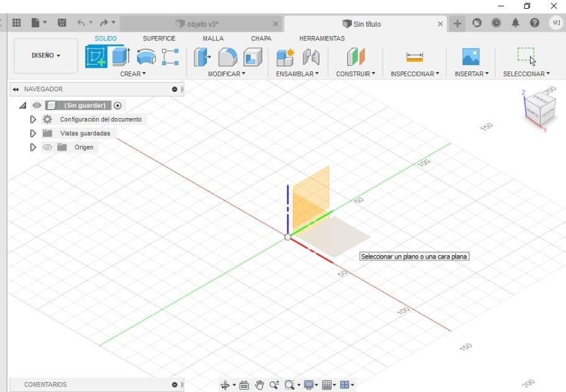Switch to the SUPERFICIE tab
This screenshot has width=566, height=392.
click(159, 39)
